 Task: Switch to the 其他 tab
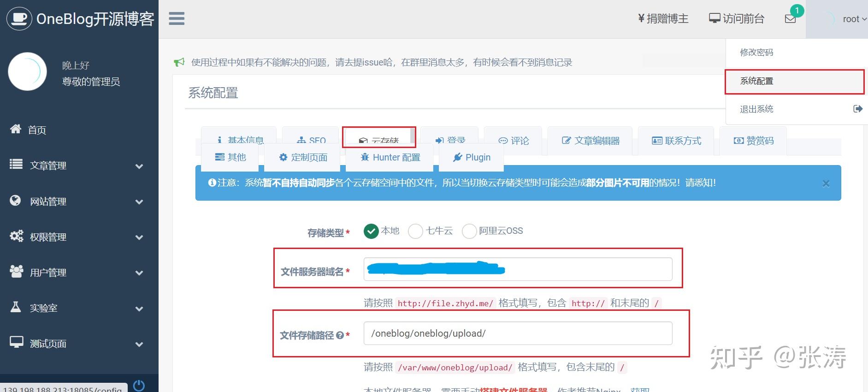tap(230, 157)
